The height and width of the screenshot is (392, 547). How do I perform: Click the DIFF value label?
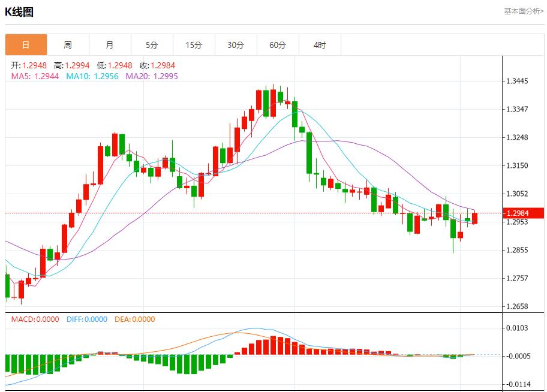pos(86,319)
